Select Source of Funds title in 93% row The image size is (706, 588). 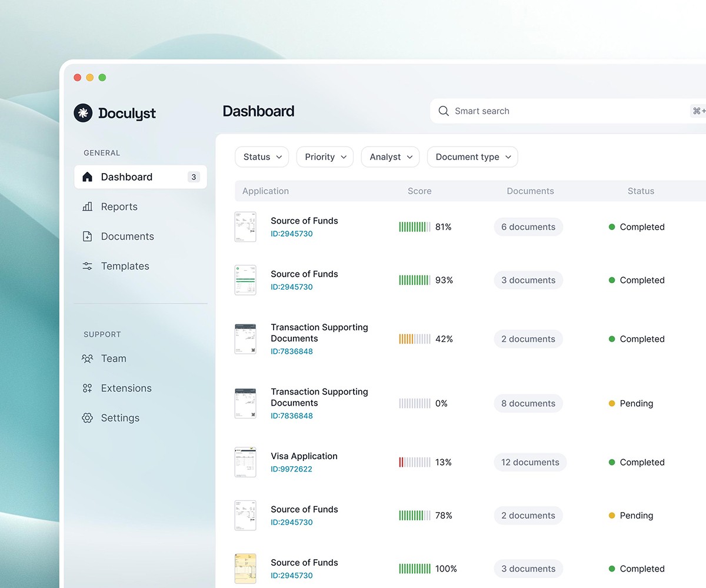pyautogui.click(x=304, y=274)
